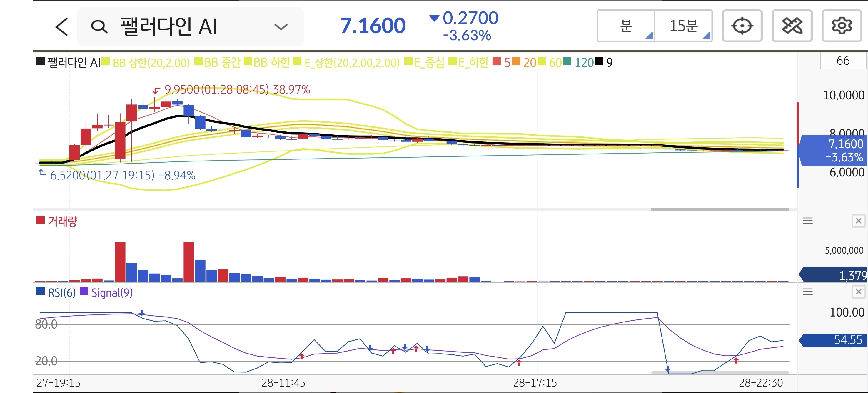Image resolution: width=868 pixels, height=393 pixels.
Task: Go back using the left arrow
Action: tap(62, 27)
